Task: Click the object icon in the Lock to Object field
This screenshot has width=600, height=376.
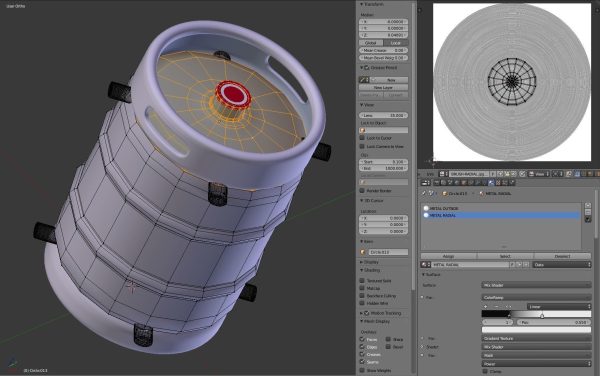Action: [x=363, y=130]
